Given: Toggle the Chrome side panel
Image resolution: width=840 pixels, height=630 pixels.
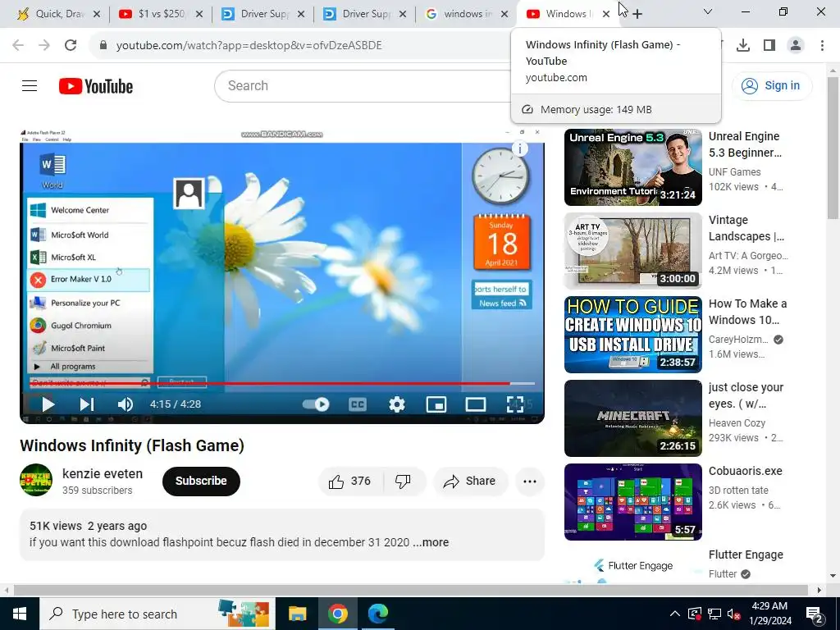Looking at the screenshot, I should coord(769,46).
